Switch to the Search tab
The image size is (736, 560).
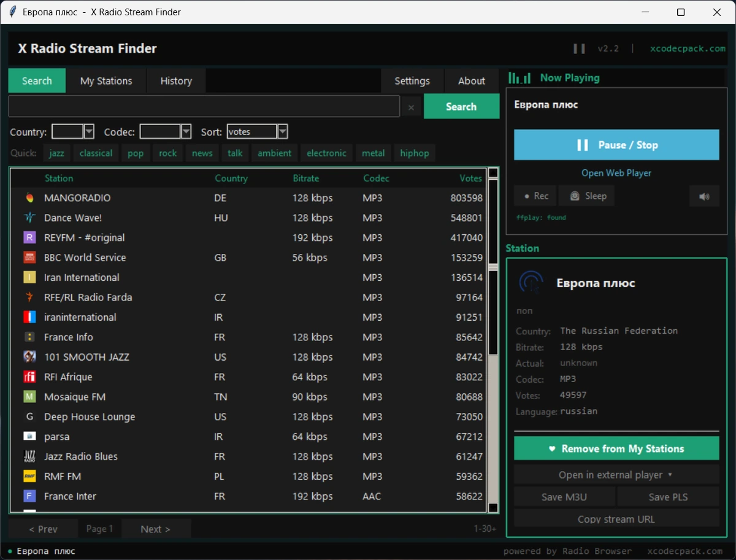pos(37,81)
